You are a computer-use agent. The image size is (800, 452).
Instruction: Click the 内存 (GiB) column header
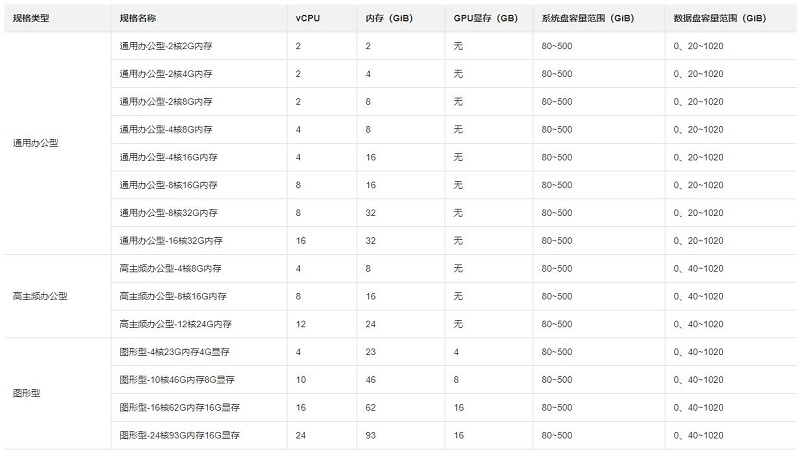point(389,18)
